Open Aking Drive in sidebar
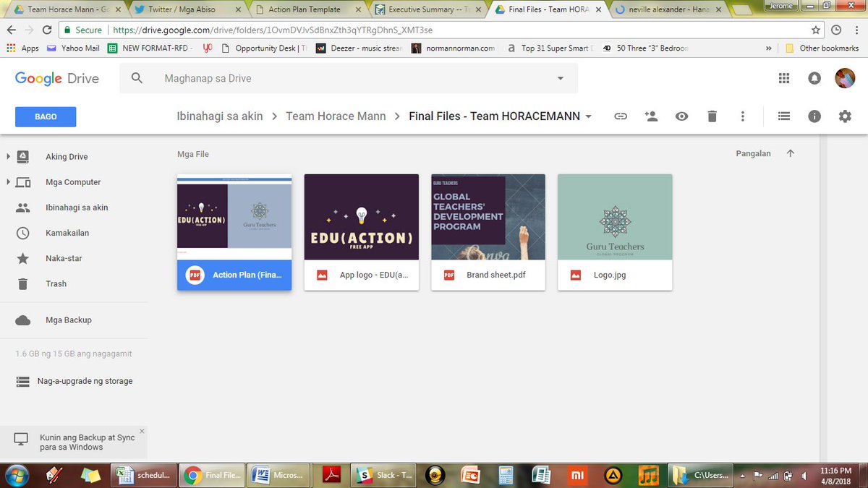The image size is (868, 488). (67, 157)
